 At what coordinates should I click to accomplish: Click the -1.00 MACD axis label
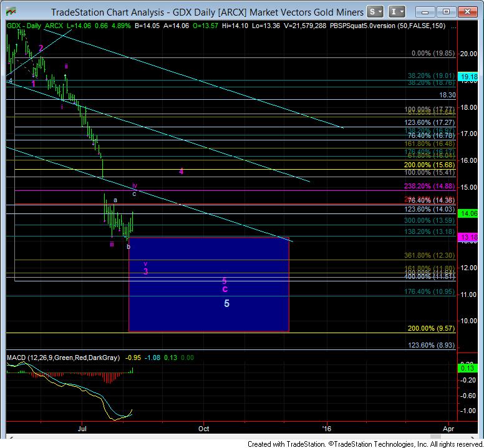click(468, 411)
